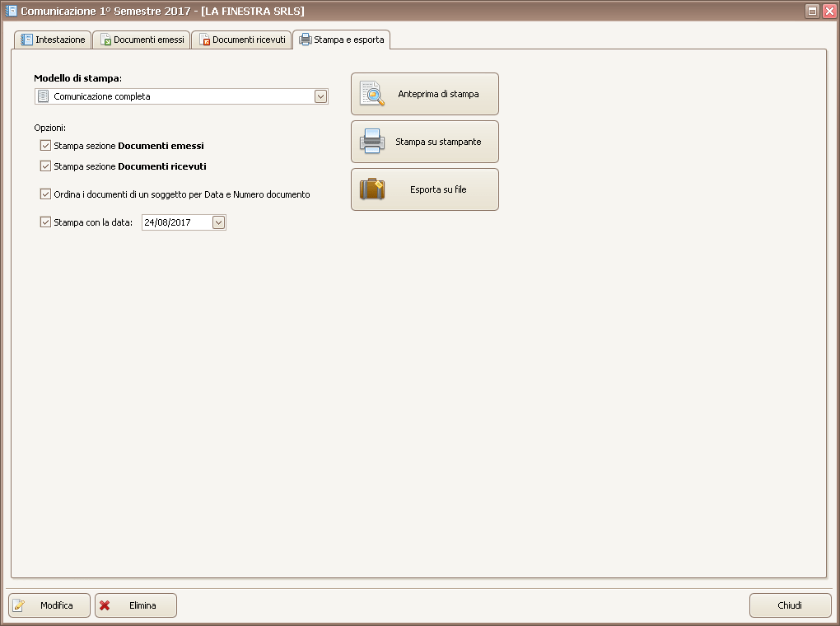This screenshot has height=626, width=840.
Task: Click the document icon in Modello di stampa field
Action: (44, 96)
